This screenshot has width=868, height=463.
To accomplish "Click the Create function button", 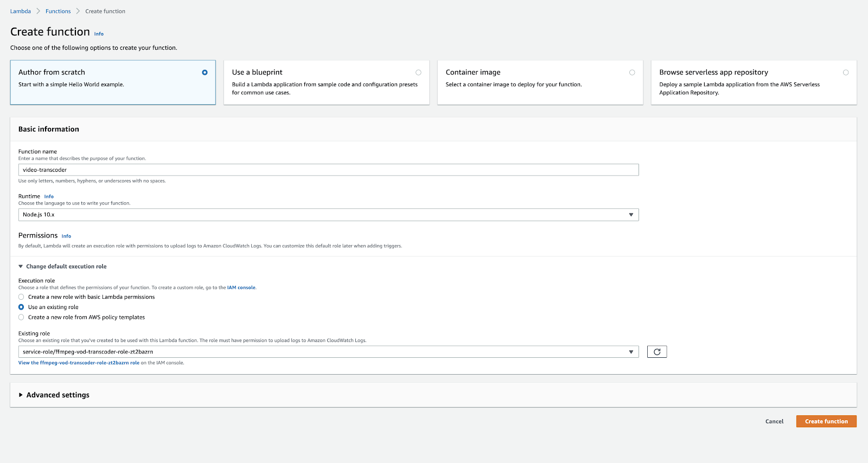I will point(826,421).
